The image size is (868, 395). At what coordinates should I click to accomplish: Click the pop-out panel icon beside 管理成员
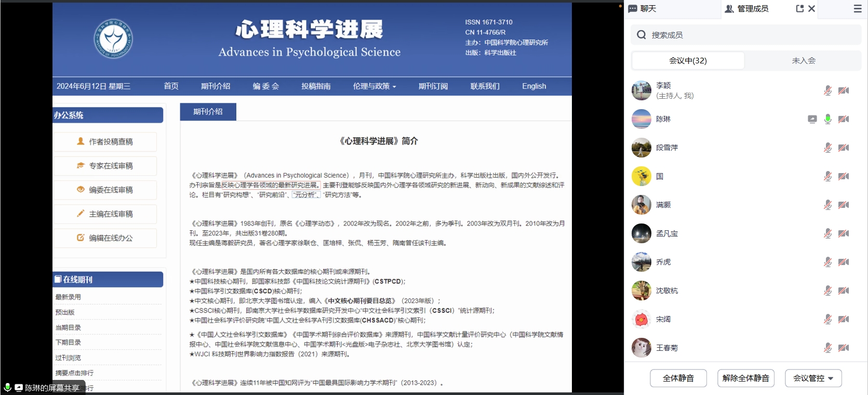click(x=800, y=8)
